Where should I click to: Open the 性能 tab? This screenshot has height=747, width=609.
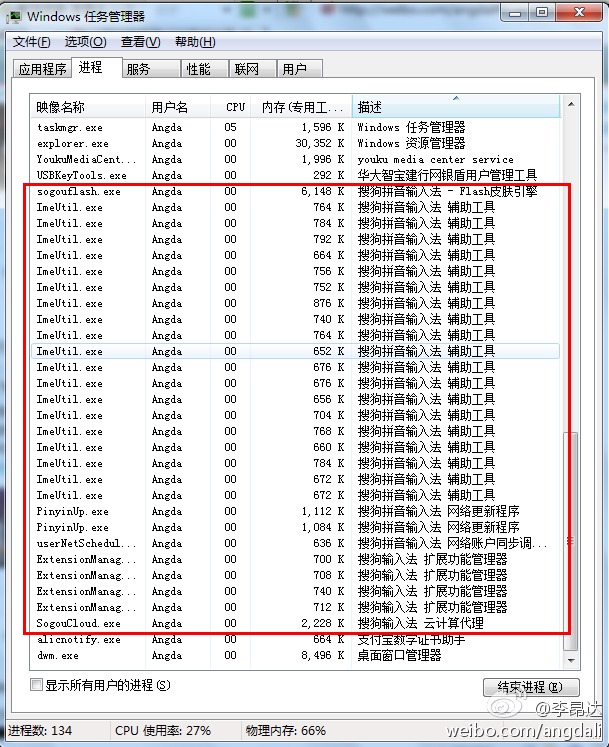click(x=204, y=69)
